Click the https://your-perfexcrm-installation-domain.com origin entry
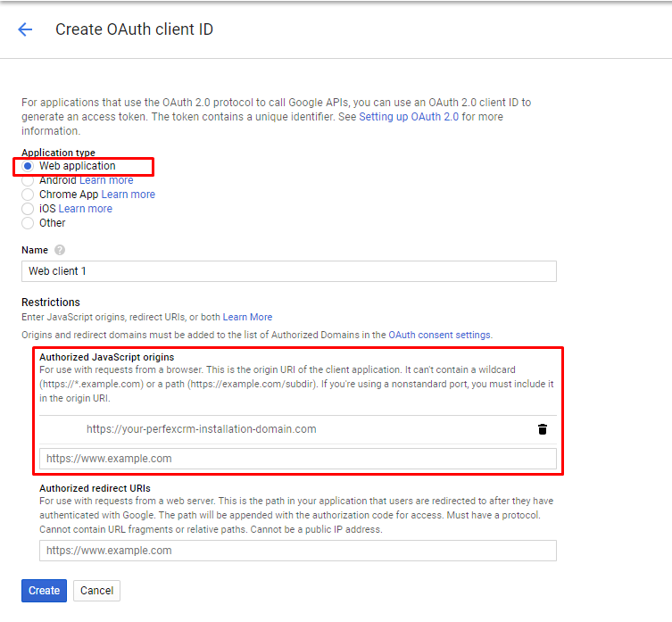The image size is (672, 622). 202,429
